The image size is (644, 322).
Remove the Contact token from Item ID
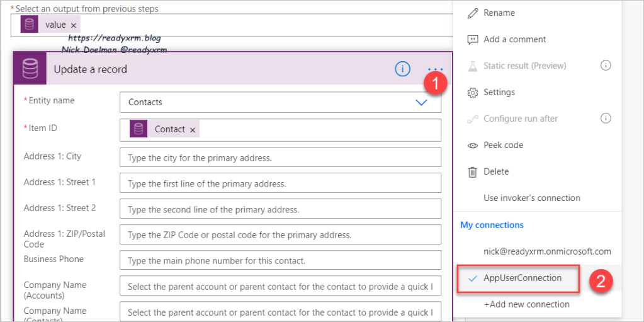(193, 130)
